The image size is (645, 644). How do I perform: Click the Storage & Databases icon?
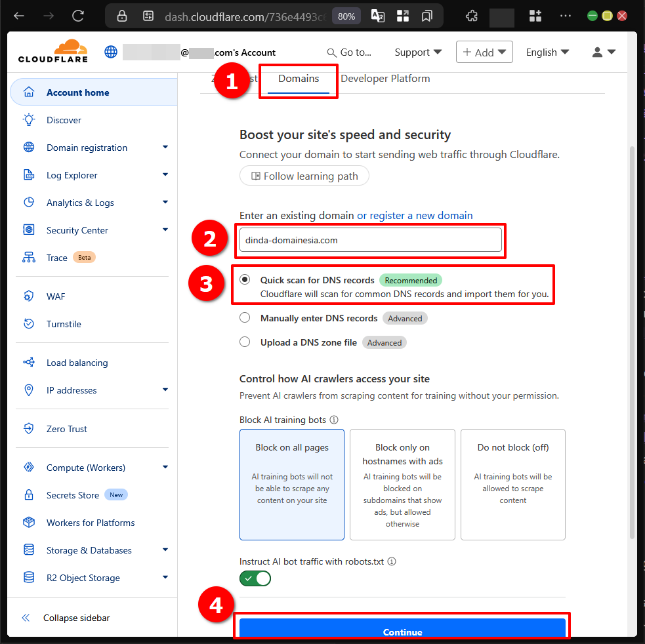pyautogui.click(x=29, y=550)
